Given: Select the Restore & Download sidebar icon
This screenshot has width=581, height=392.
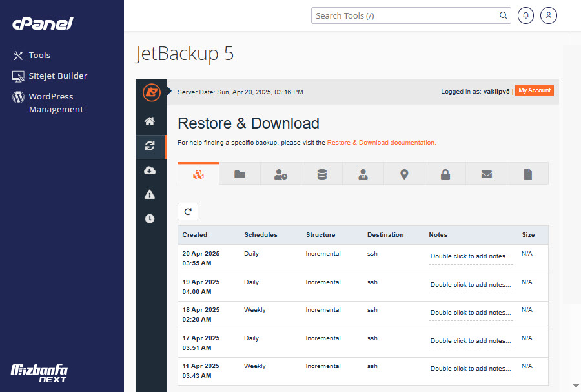Looking at the screenshot, I should tap(150, 146).
